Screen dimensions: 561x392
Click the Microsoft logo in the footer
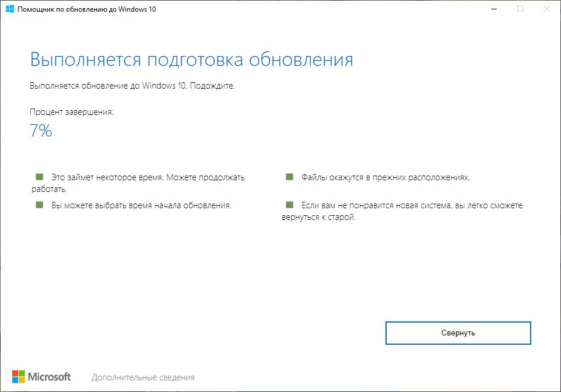pos(41,377)
